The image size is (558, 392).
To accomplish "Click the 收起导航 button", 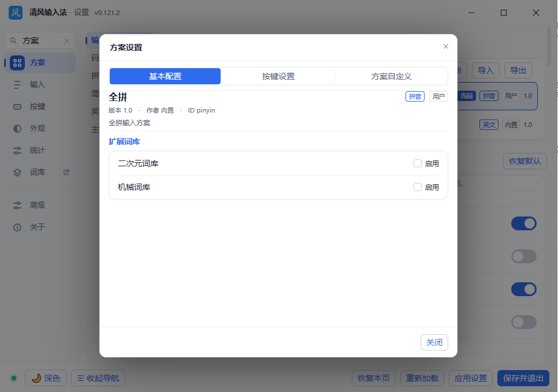I will pyautogui.click(x=98, y=378).
